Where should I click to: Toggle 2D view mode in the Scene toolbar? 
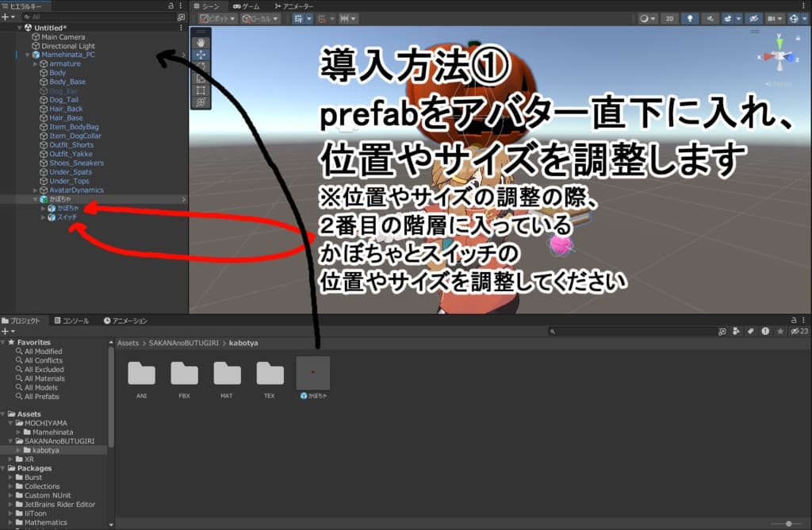click(x=669, y=19)
